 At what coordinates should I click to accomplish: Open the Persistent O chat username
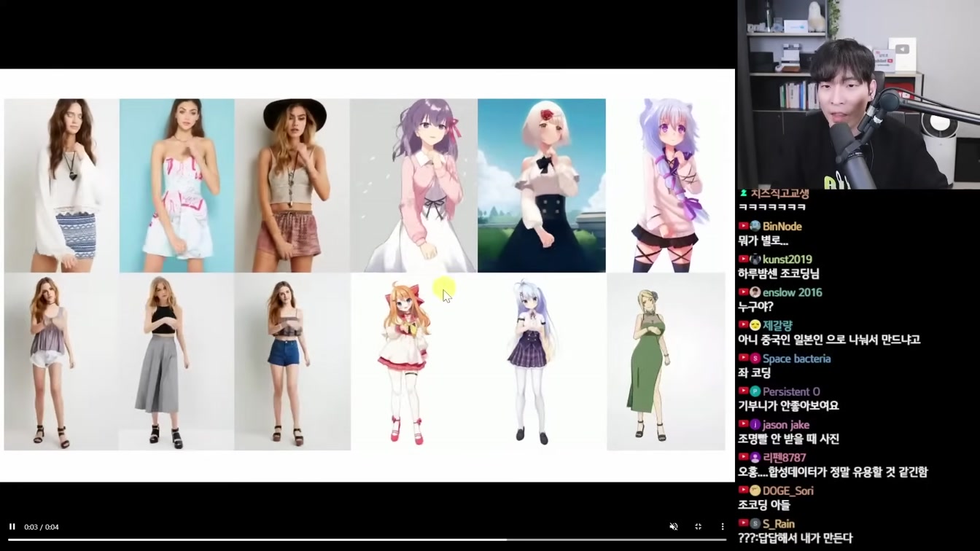tap(791, 391)
